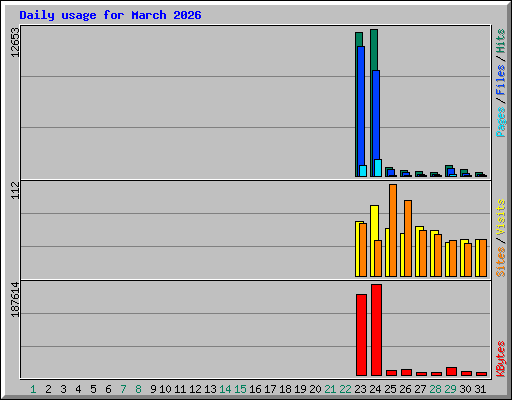Click the cyan Pages bar for day 23
This screenshot has height=400, width=512.
click(x=363, y=171)
